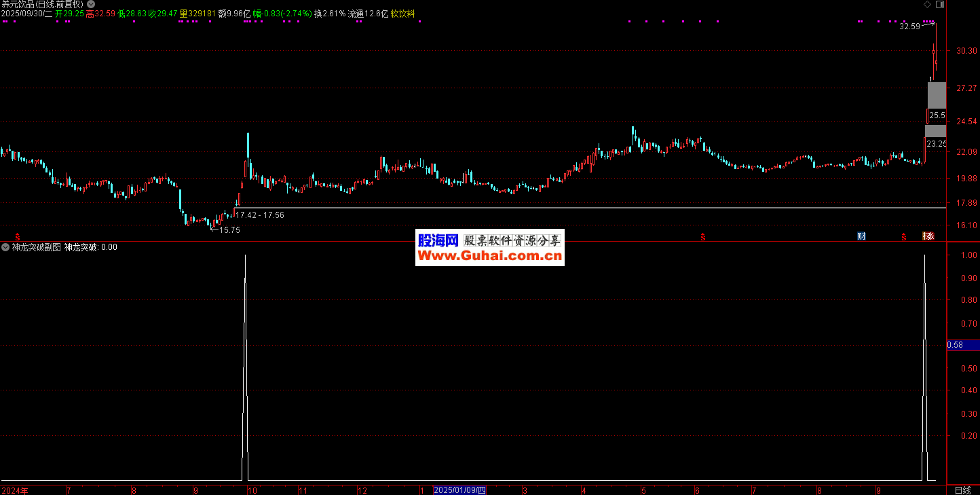The image size is (980, 495).
Task: Click the 软饮料 sector link
Action: pyautogui.click(x=402, y=14)
